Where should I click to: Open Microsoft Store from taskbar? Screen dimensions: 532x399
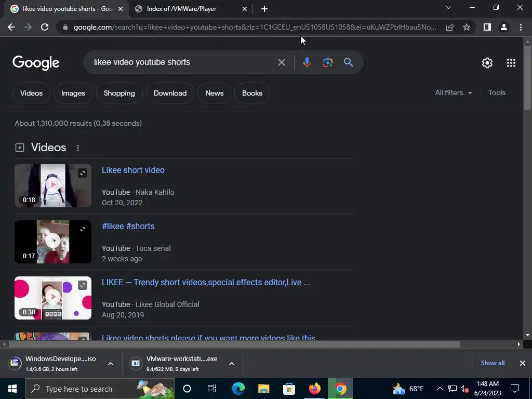click(289, 389)
